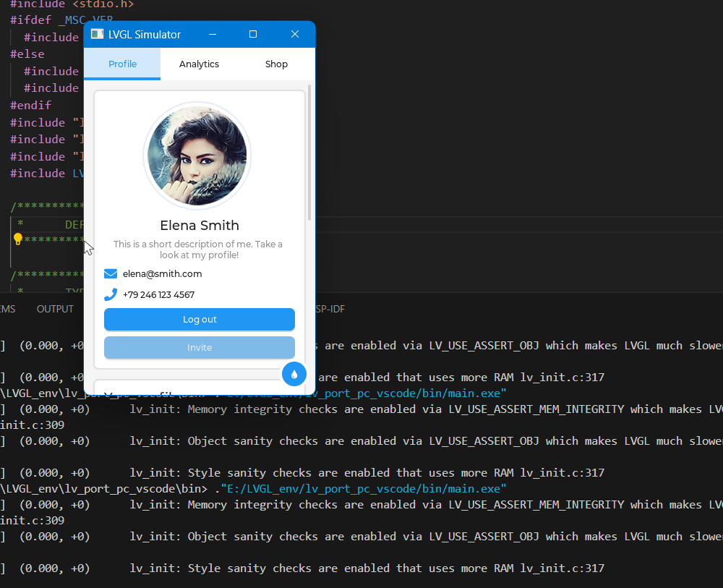Click the simulator vertical scrollbar
Screen dimensions: 723x588
309,153
